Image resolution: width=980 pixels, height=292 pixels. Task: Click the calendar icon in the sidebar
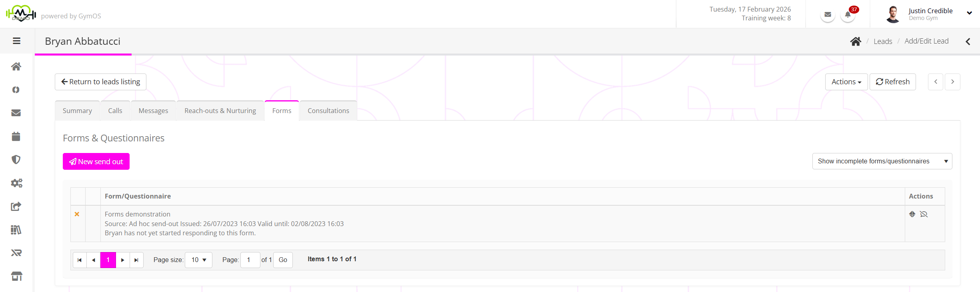coord(16,137)
